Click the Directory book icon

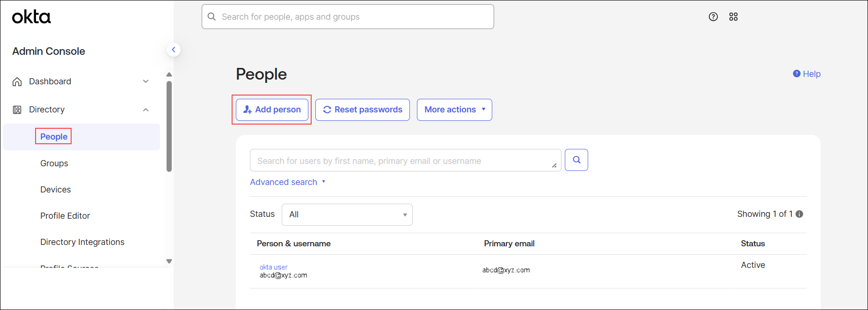(x=17, y=110)
